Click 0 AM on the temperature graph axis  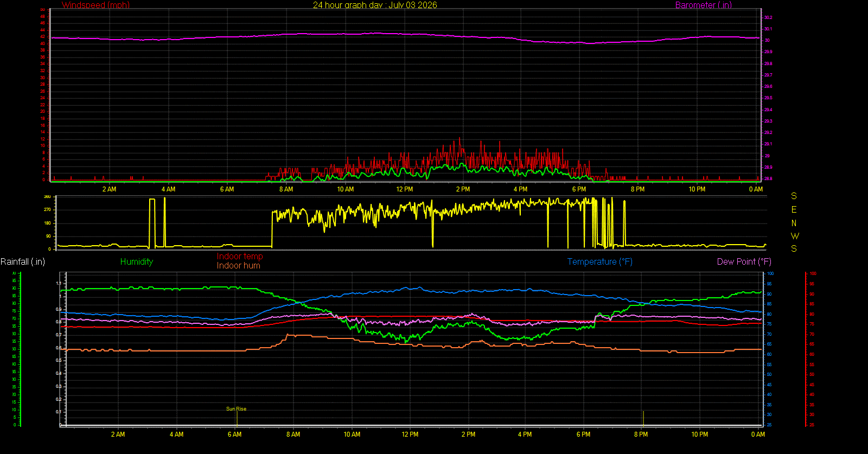click(x=758, y=434)
